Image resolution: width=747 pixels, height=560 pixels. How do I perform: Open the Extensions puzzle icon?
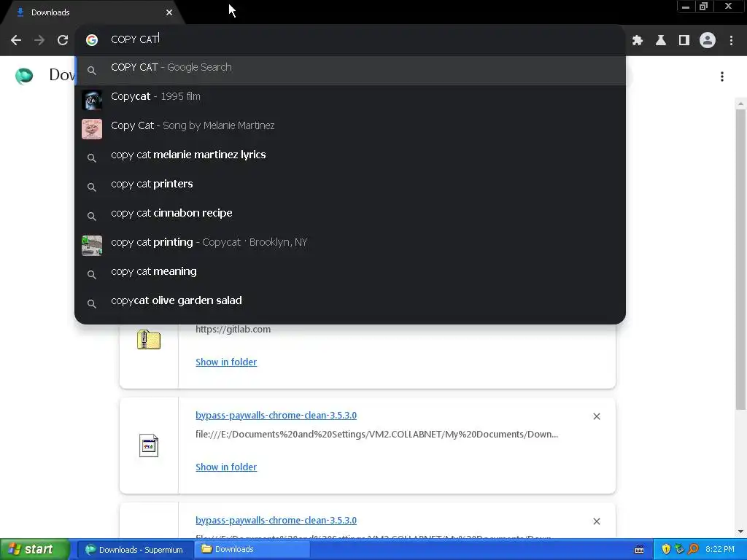638,41
